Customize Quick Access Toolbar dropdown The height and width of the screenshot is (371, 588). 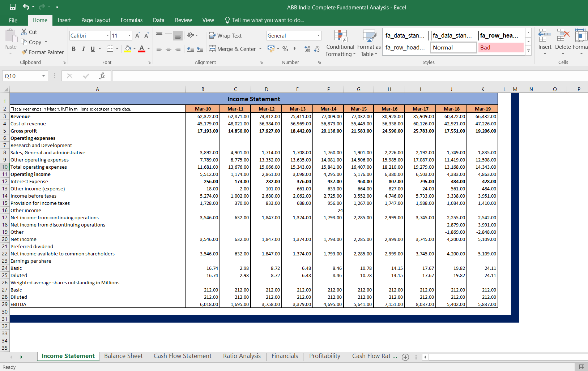point(57,7)
